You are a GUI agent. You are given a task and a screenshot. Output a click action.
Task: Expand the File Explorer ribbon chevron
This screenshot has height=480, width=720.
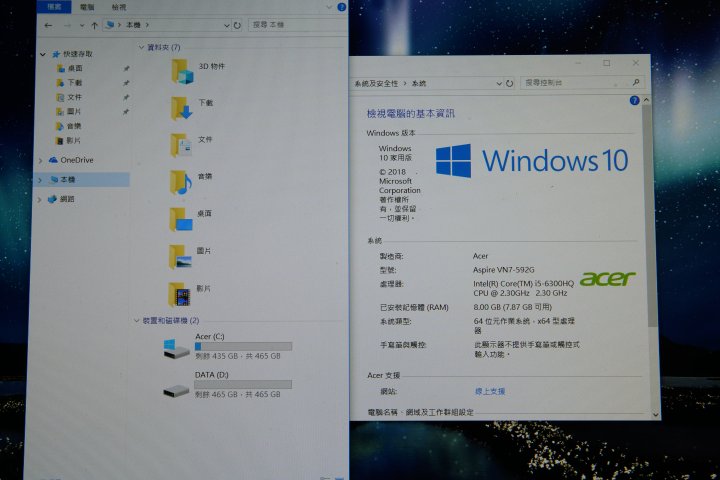329,7
